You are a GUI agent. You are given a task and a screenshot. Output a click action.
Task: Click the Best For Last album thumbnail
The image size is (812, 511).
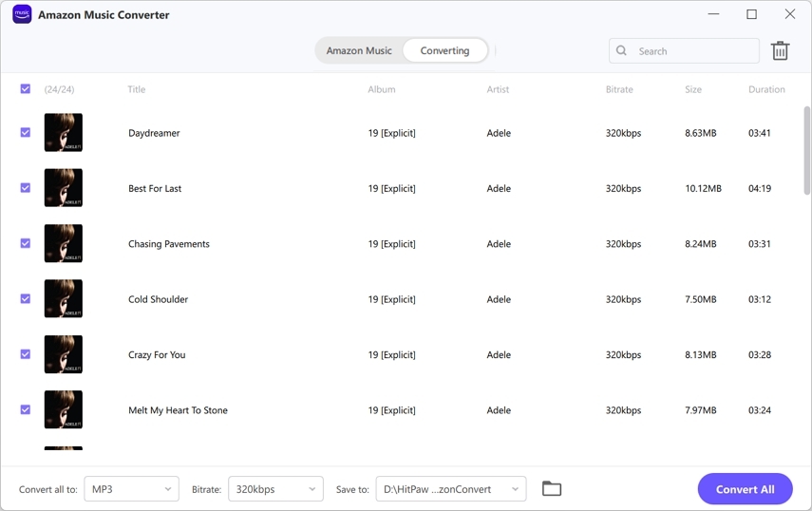coord(64,188)
